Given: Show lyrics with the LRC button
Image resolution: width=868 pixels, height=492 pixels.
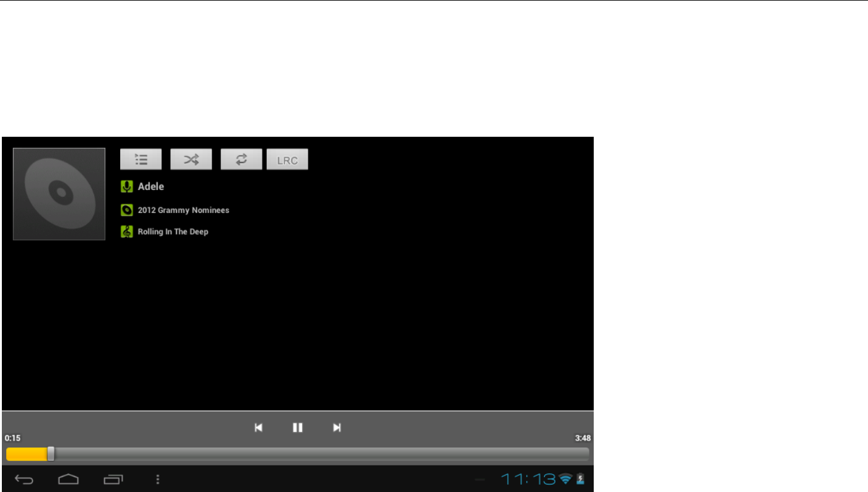Looking at the screenshot, I should (287, 160).
